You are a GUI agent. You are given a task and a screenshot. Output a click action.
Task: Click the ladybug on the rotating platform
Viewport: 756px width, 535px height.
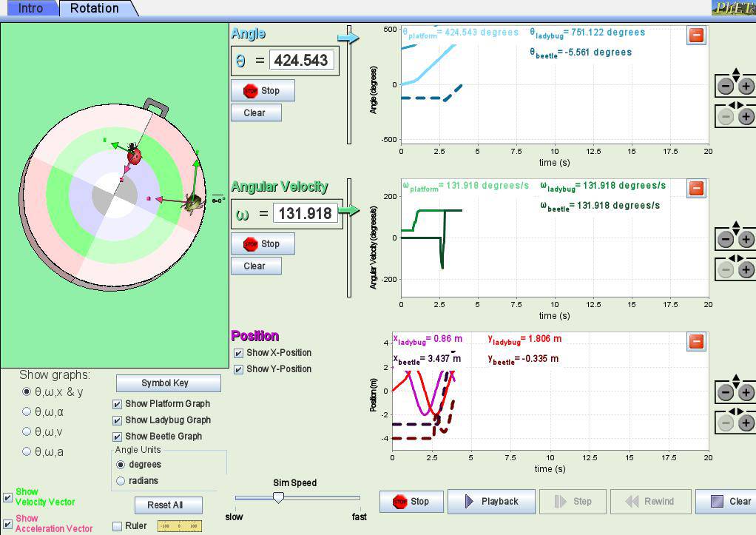(x=134, y=155)
